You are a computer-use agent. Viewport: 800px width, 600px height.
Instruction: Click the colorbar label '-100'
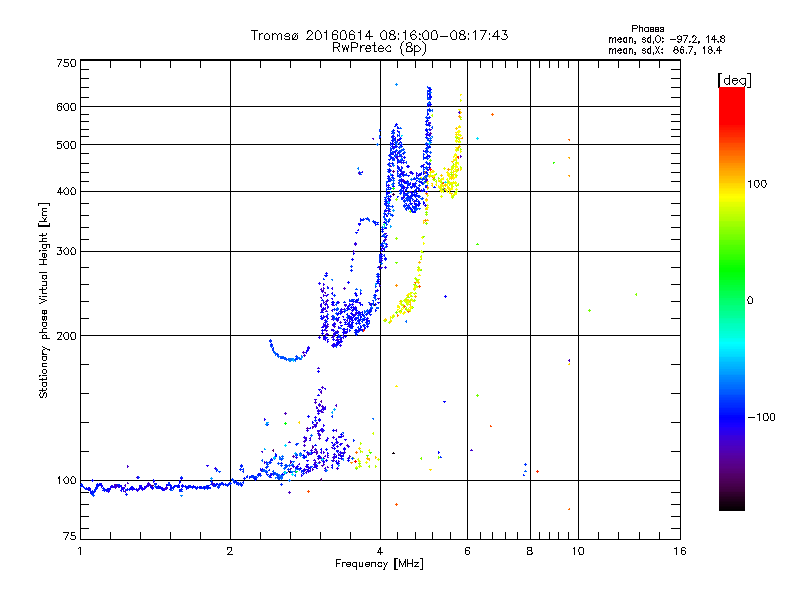(761, 417)
